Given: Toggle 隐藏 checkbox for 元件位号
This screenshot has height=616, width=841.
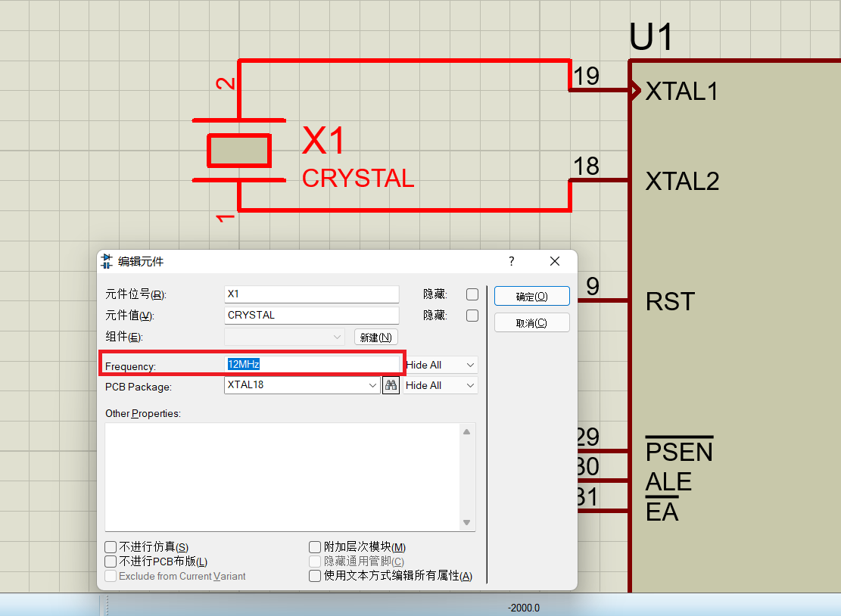Looking at the screenshot, I should pyautogui.click(x=472, y=294).
